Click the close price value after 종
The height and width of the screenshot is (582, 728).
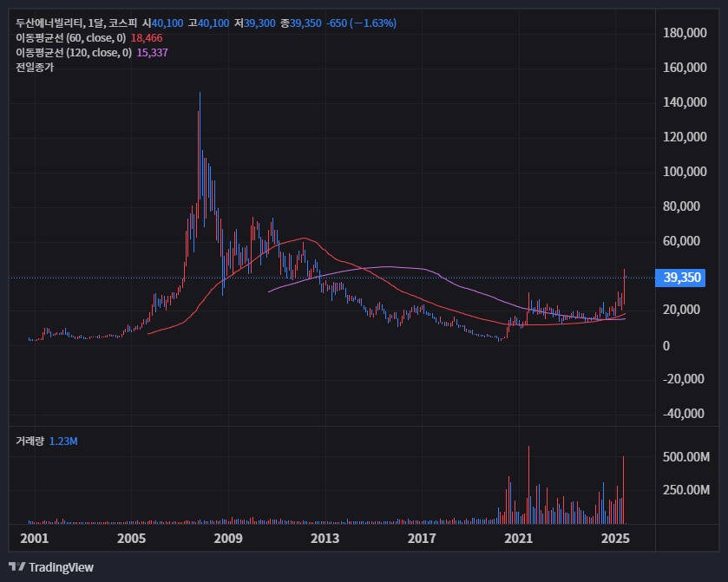click(x=305, y=23)
